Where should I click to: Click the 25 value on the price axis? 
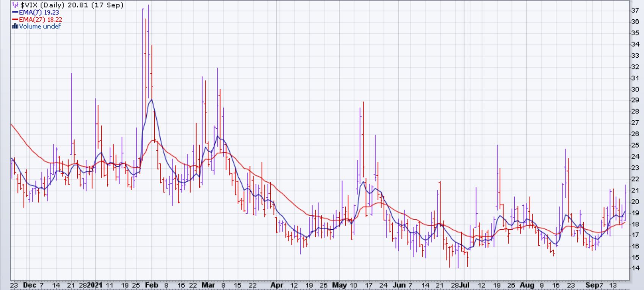point(635,145)
